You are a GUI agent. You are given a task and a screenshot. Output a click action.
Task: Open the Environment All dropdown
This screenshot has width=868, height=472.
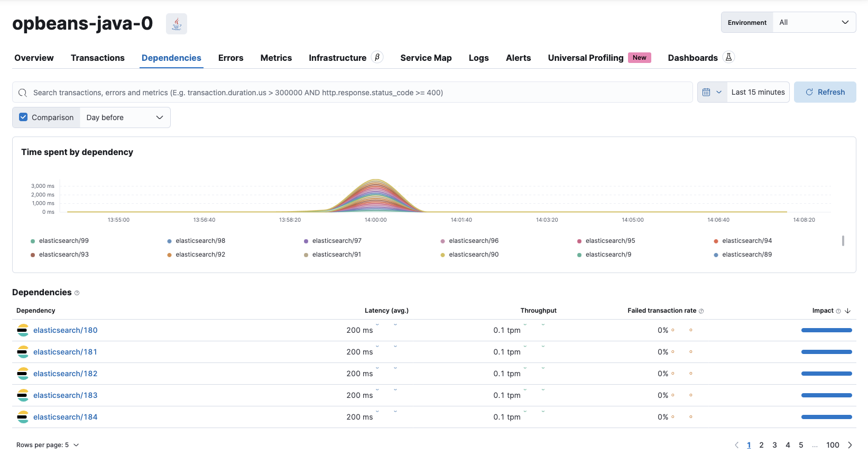point(814,22)
